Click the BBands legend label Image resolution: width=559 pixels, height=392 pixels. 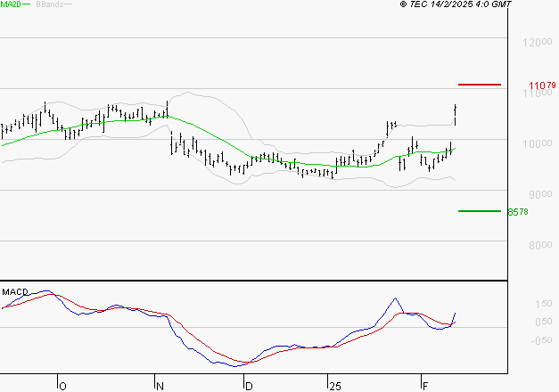pos(48,4)
